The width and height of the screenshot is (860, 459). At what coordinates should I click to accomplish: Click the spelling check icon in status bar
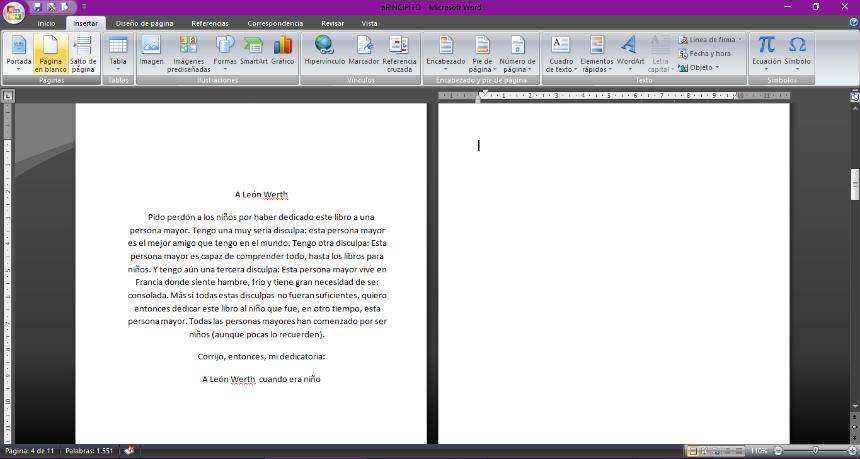129,451
